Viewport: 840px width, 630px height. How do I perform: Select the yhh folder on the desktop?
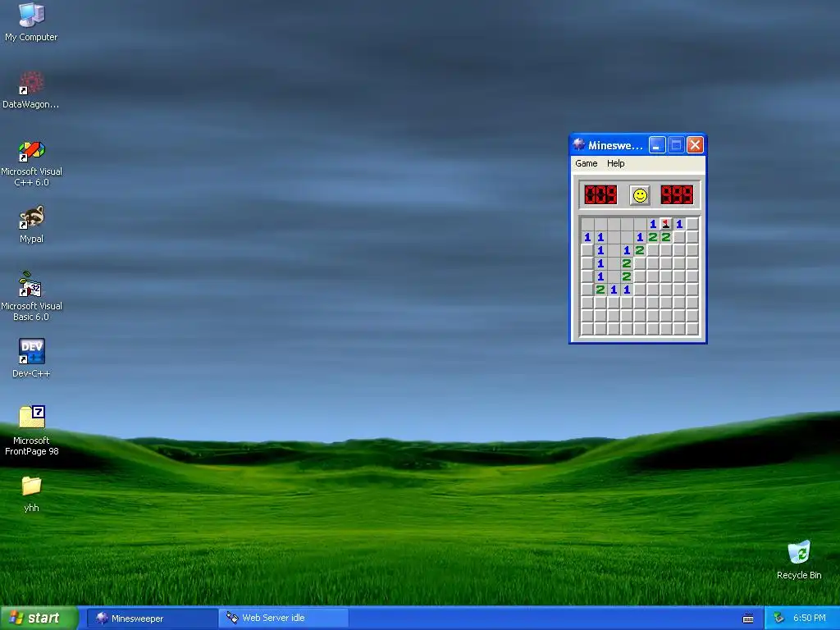[x=31, y=494]
